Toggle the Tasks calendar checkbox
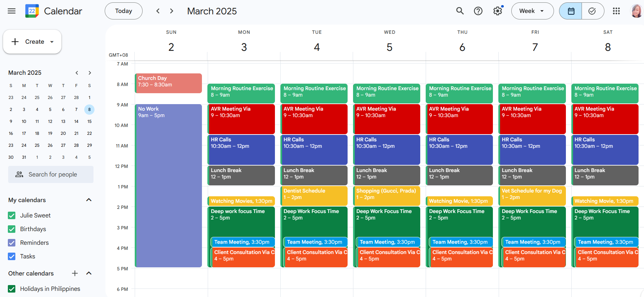 coord(12,256)
